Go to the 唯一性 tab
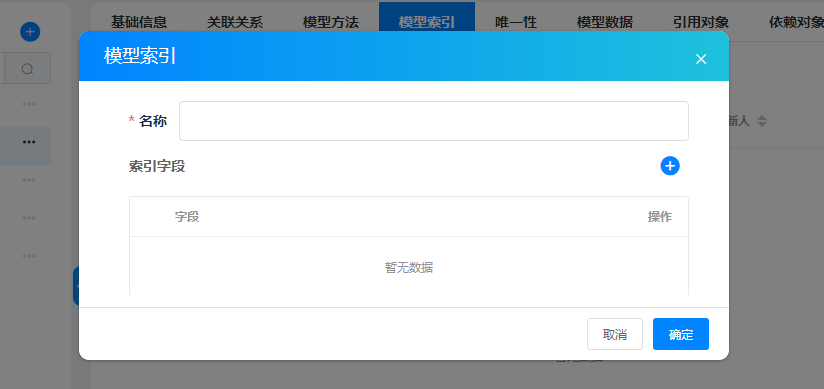The height and width of the screenshot is (389, 824). click(x=516, y=22)
